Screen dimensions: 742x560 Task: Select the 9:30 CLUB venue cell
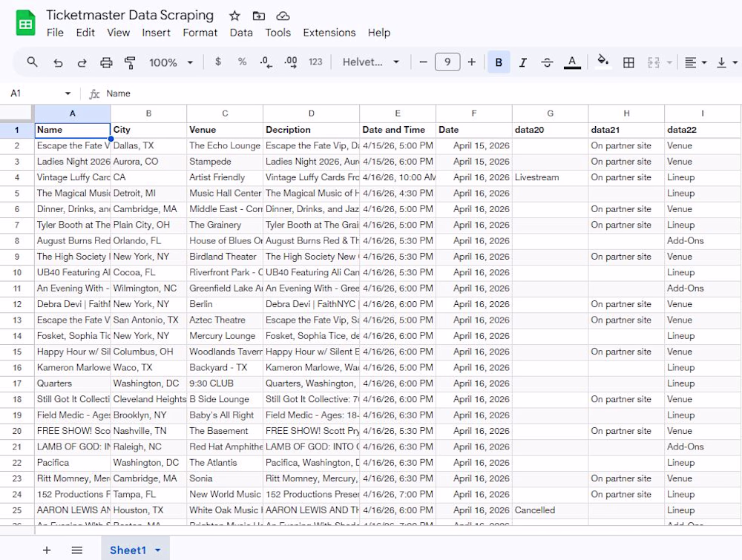[x=225, y=383]
